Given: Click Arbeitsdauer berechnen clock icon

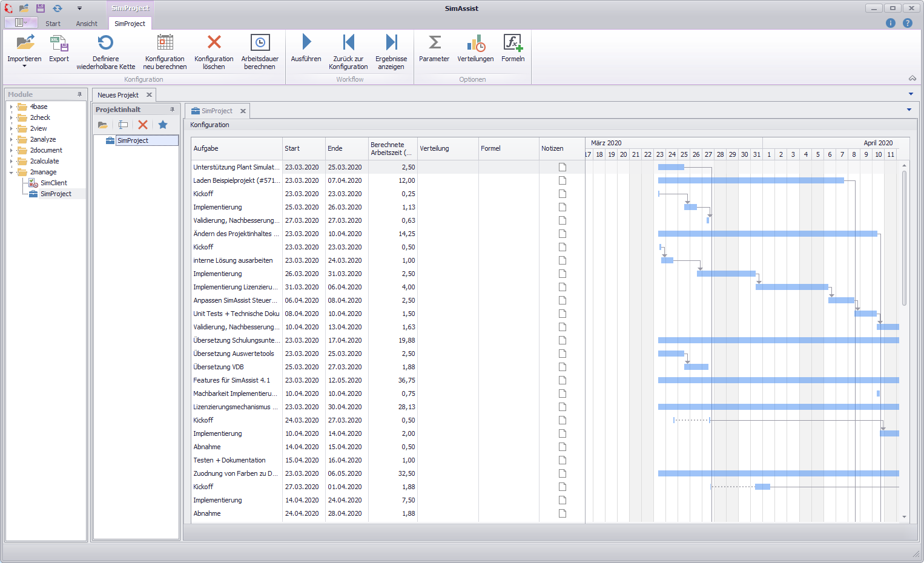Looking at the screenshot, I should [x=260, y=42].
